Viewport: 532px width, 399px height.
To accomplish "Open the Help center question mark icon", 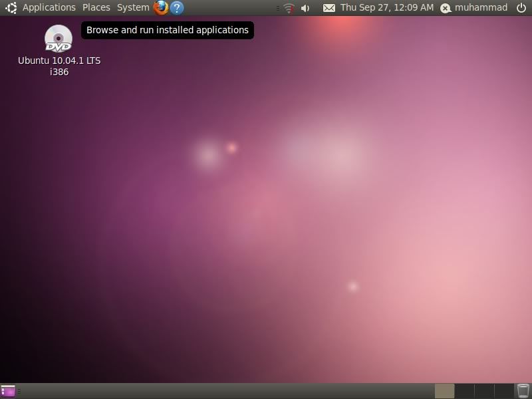I will tap(177, 8).
